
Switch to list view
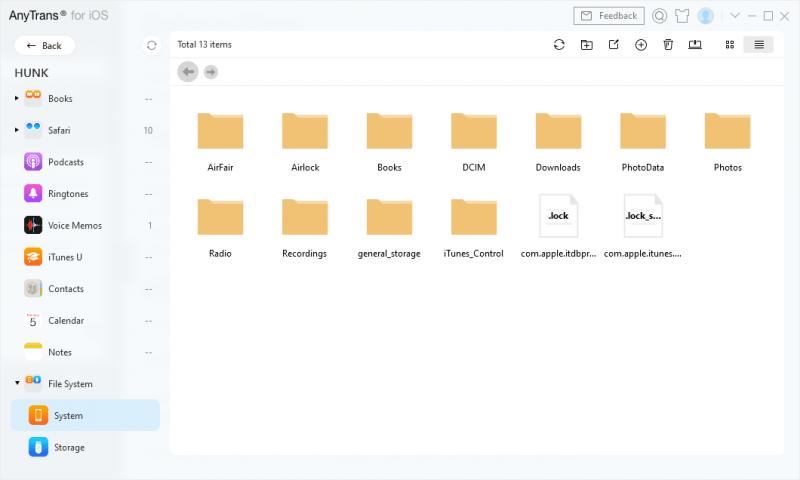(759, 45)
